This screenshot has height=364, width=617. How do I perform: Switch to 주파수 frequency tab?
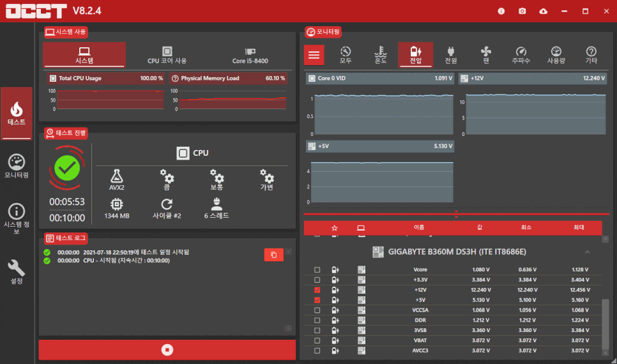tap(521, 55)
